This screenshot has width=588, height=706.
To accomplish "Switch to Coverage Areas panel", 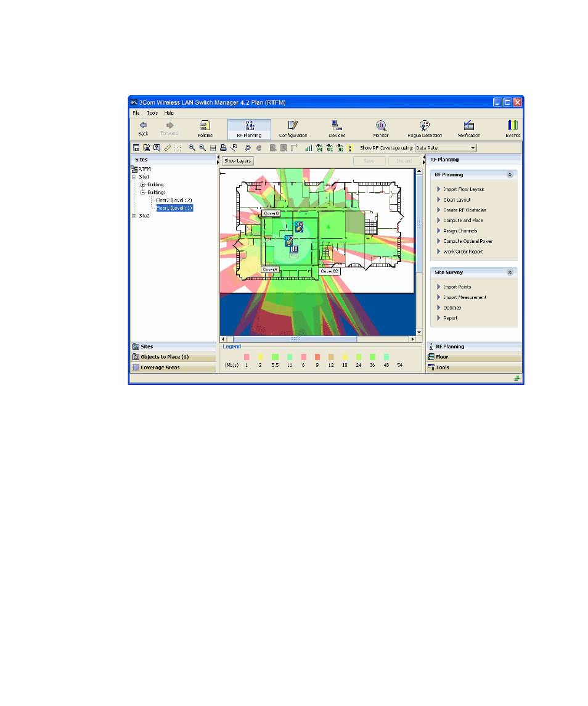I will [x=174, y=367].
